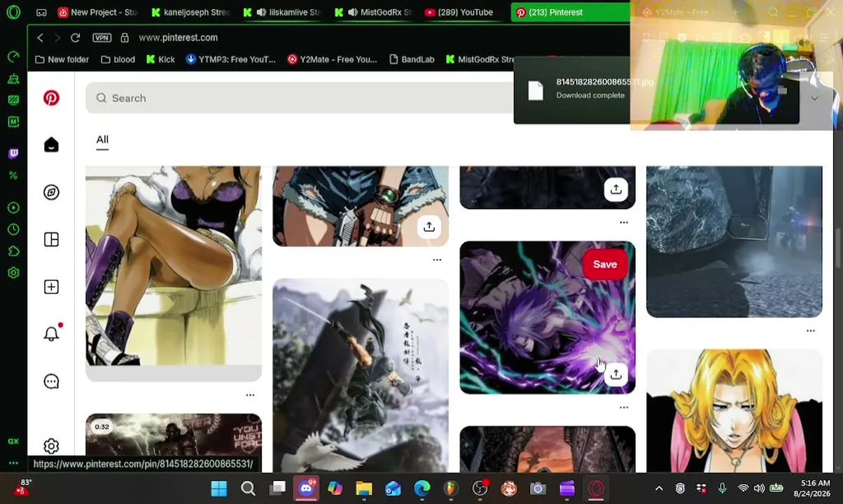The image size is (843, 504).
Task: Open sidebar setup three-dots menu
Action: tap(13, 463)
